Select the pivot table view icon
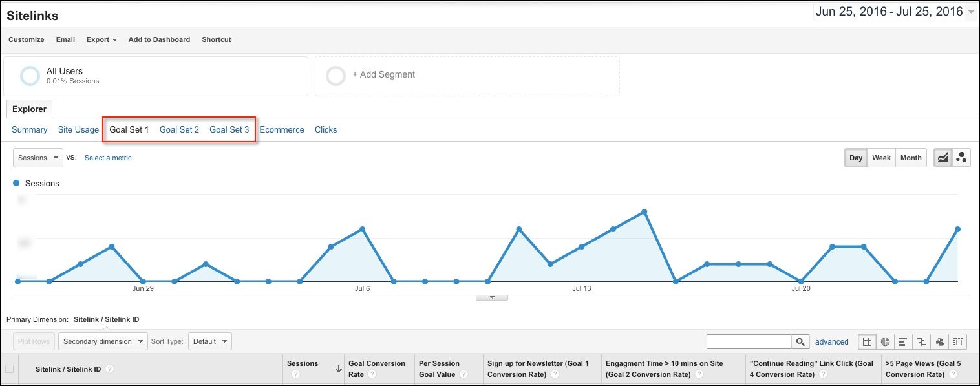Image resolution: width=980 pixels, height=386 pixels. point(958,341)
